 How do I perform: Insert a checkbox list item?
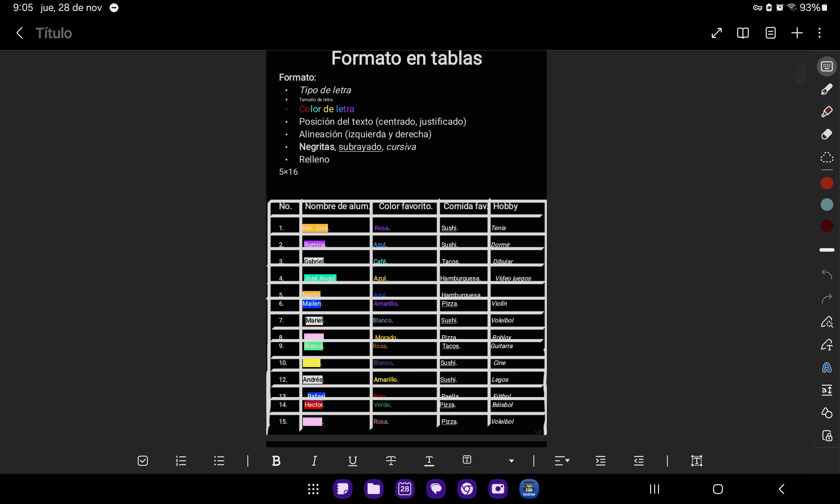pos(143,461)
